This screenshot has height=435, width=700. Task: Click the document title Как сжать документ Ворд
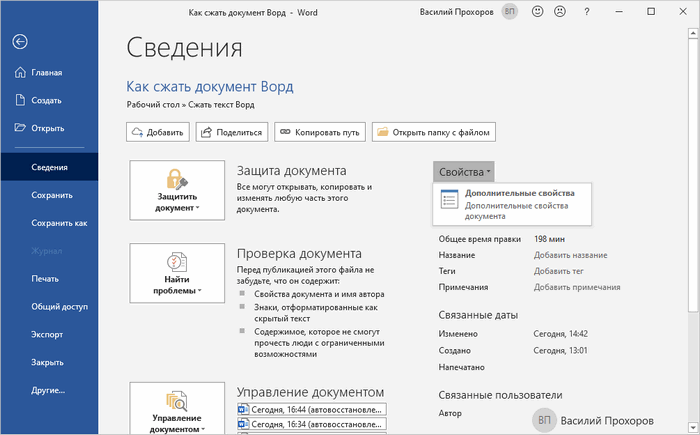point(210,86)
